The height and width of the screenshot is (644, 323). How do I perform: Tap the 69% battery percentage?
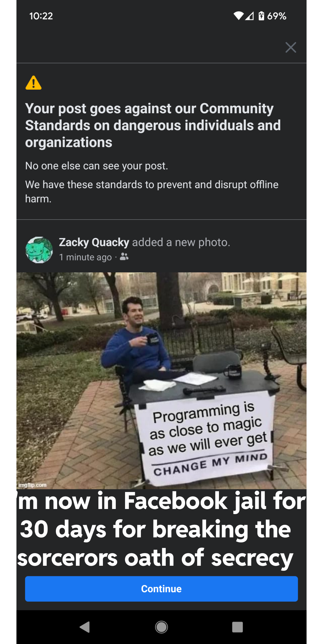[277, 16]
